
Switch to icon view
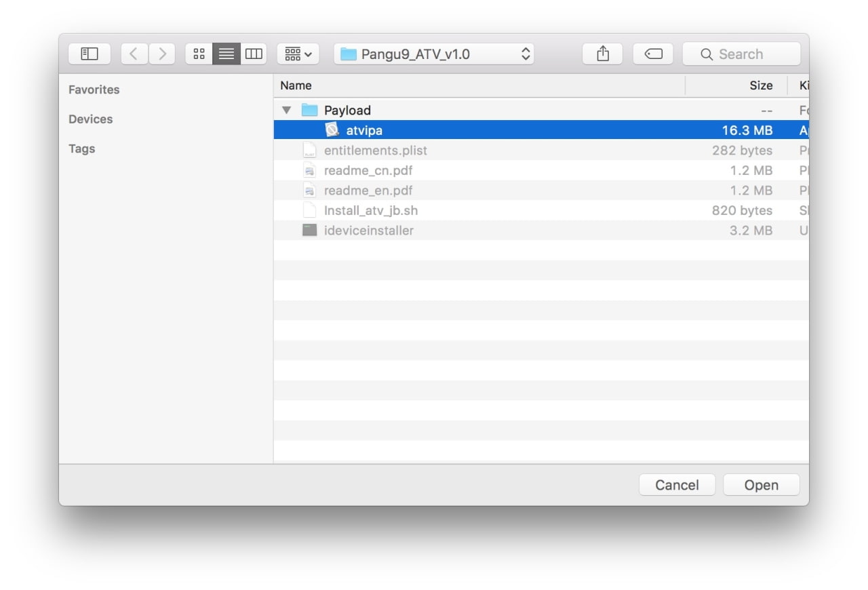point(199,54)
